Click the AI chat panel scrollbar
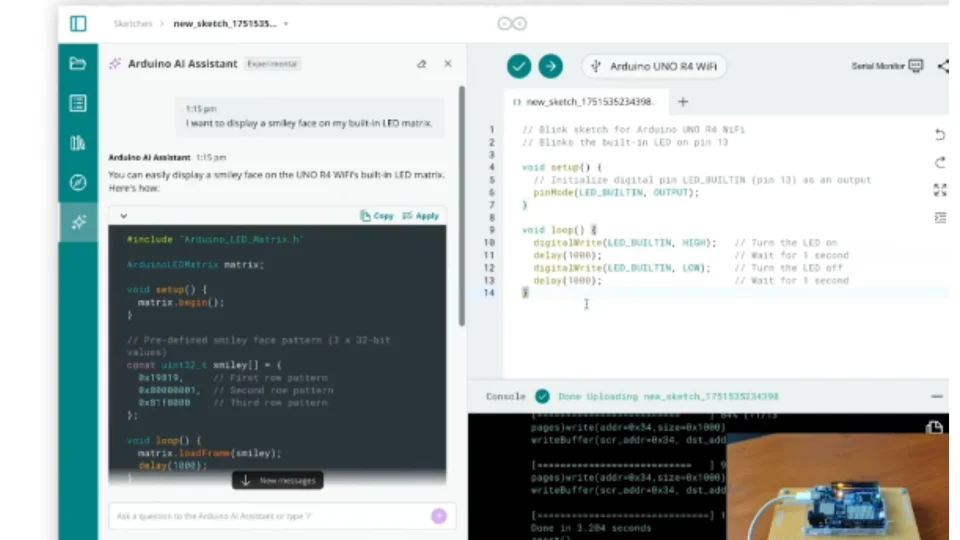Image resolution: width=960 pixels, height=540 pixels. pos(462,205)
